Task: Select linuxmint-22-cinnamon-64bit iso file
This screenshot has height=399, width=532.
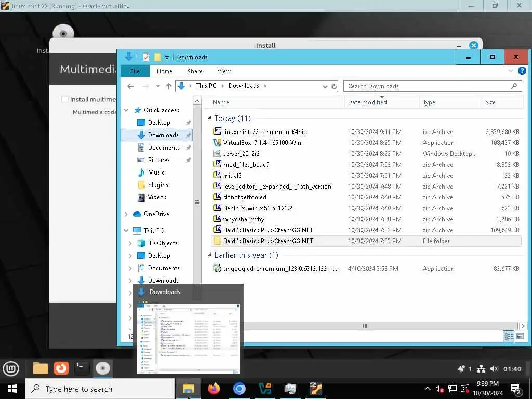Action: pyautogui.click(x=366, y=131)
